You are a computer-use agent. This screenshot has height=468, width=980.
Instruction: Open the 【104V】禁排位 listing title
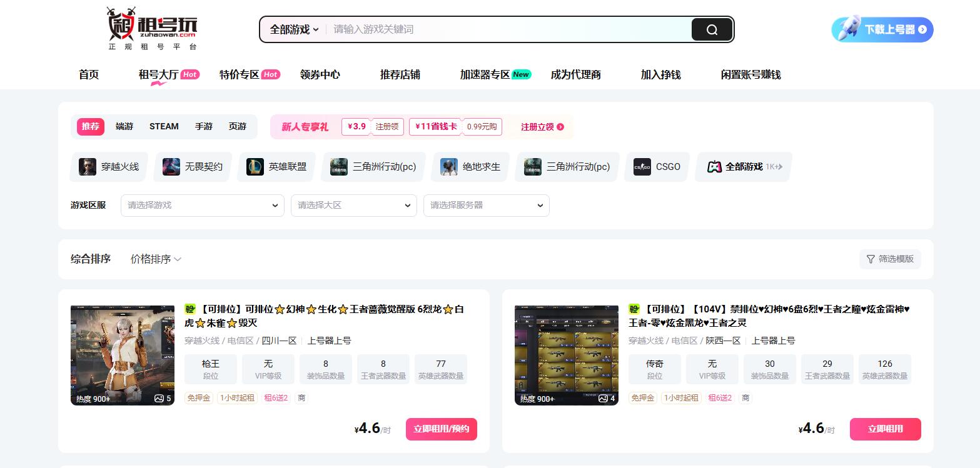pos(769,316)
